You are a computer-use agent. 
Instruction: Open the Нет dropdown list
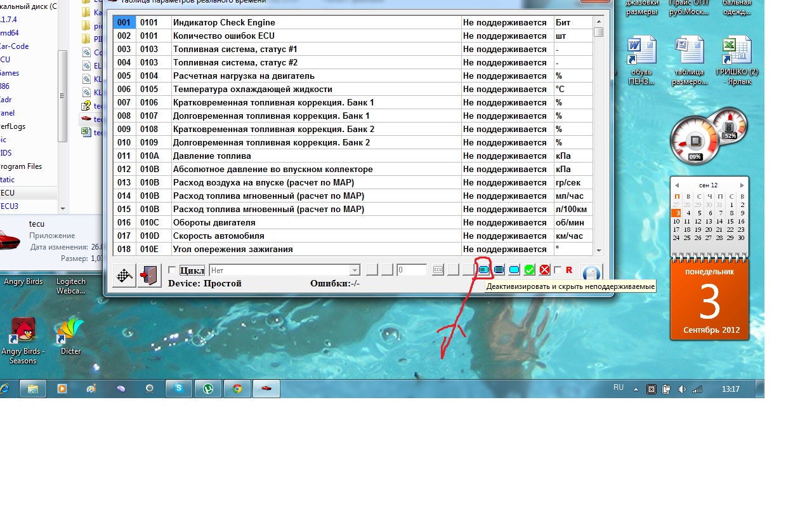click(355, 271)
